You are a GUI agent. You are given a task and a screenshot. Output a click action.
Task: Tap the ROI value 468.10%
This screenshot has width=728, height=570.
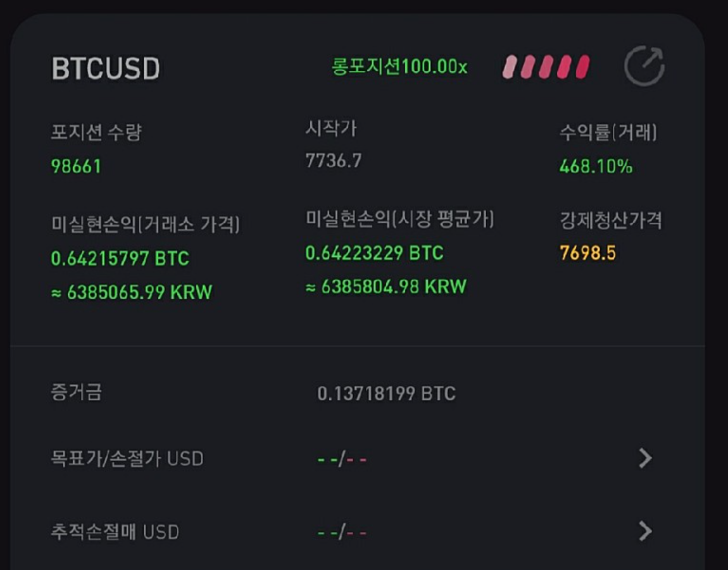pyautogui.click(x=596, y=166)
